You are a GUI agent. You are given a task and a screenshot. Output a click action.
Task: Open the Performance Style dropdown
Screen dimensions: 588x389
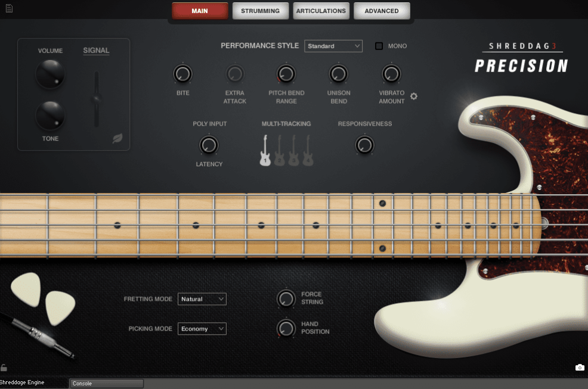(x=333, y=46)
